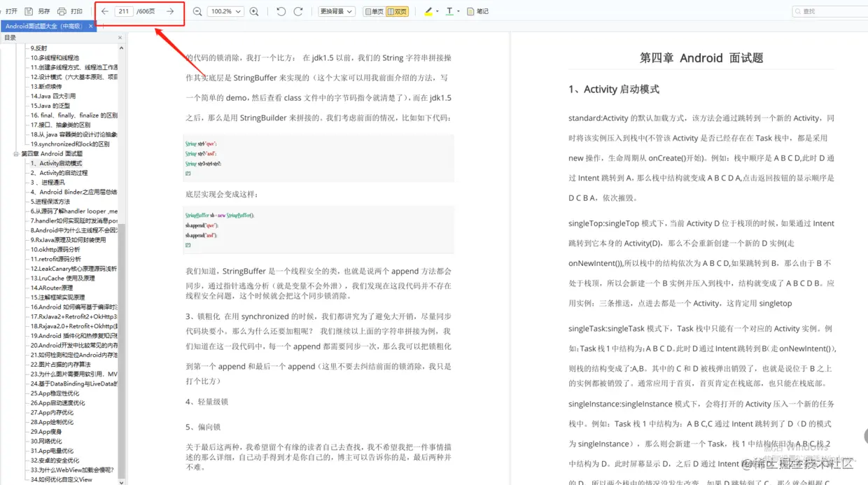Open the 更换背景 background dropdown
This screenshot has height=485, width=868.
[337, 11]
